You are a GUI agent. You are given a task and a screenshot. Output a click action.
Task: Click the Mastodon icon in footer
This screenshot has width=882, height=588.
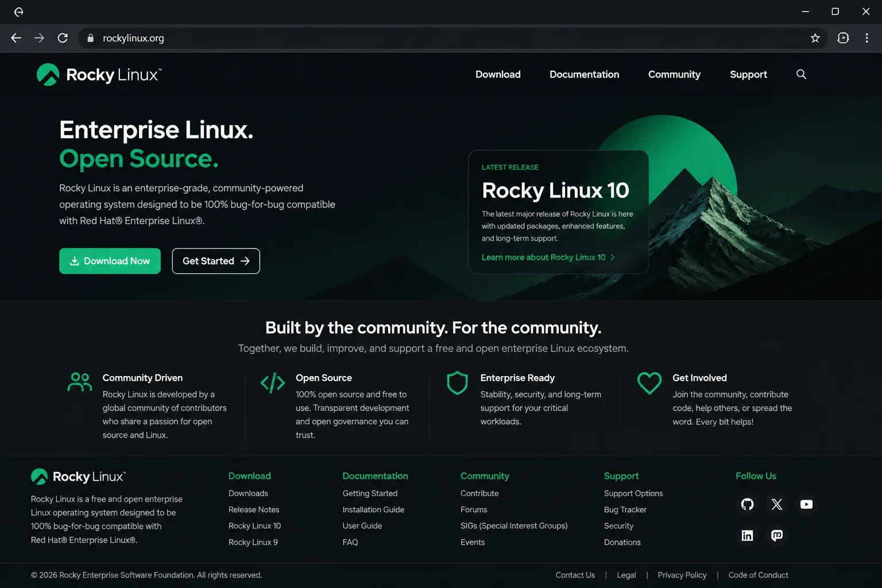[777, 535]
